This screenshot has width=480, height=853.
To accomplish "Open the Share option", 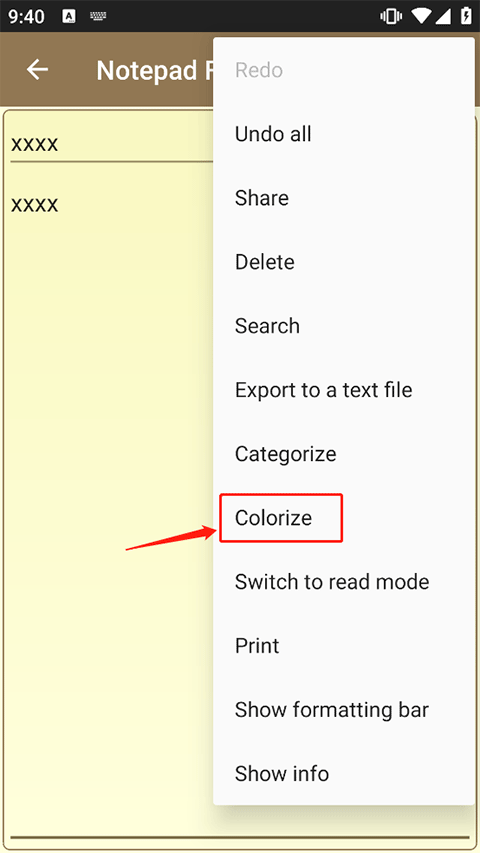I will 344,198.
